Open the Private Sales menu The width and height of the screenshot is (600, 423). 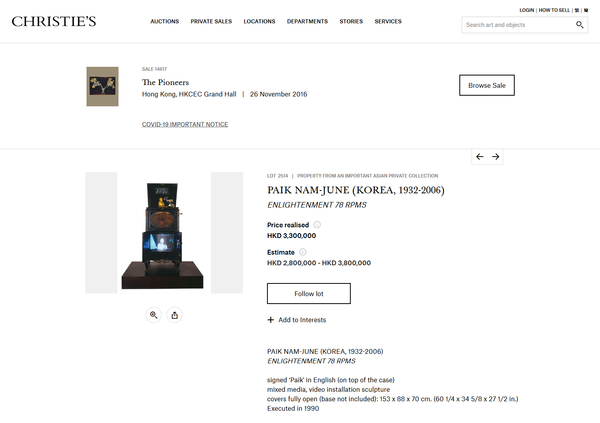coord(211,21)
